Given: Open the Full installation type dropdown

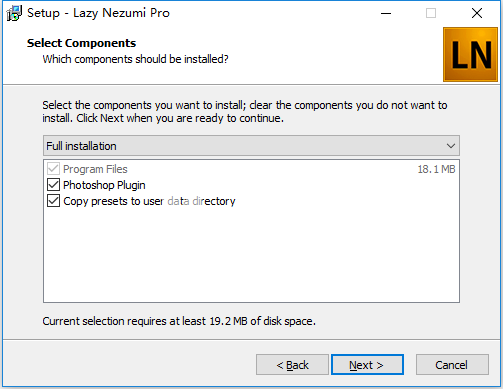Looking at the screenshot, I should pyautogui.click(x=251, y=146).
